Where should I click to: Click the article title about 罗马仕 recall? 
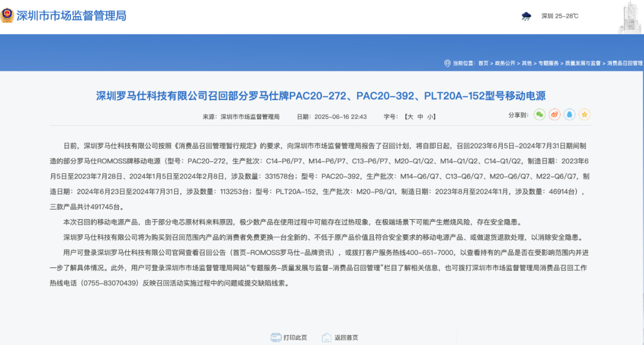[x=321, y=96]
